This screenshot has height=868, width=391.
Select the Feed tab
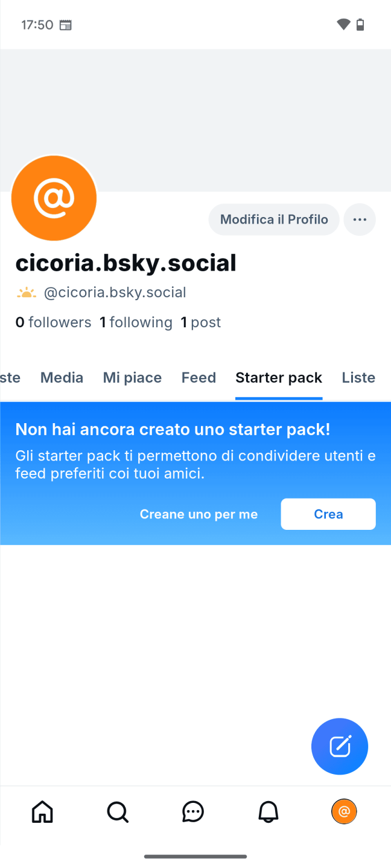click(x=199, y=377)
